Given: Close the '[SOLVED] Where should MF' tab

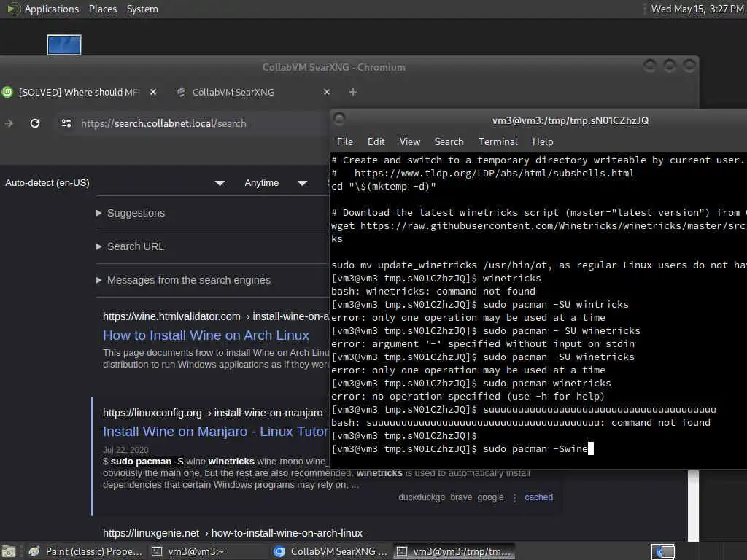Looking at the screenshot, I should [153, 92].
